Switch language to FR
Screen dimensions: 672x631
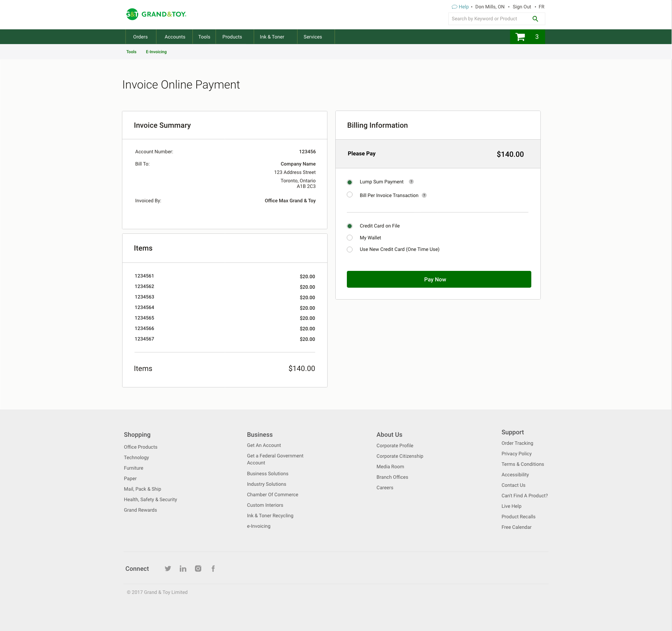[541, 7]
